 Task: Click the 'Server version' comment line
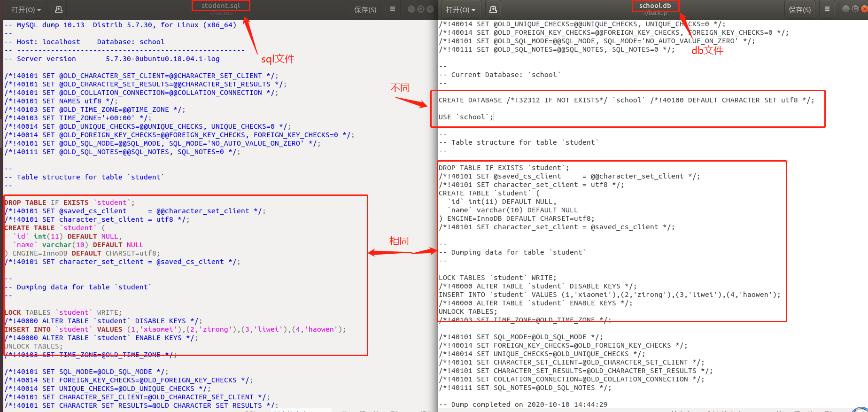tap(112, 59)
